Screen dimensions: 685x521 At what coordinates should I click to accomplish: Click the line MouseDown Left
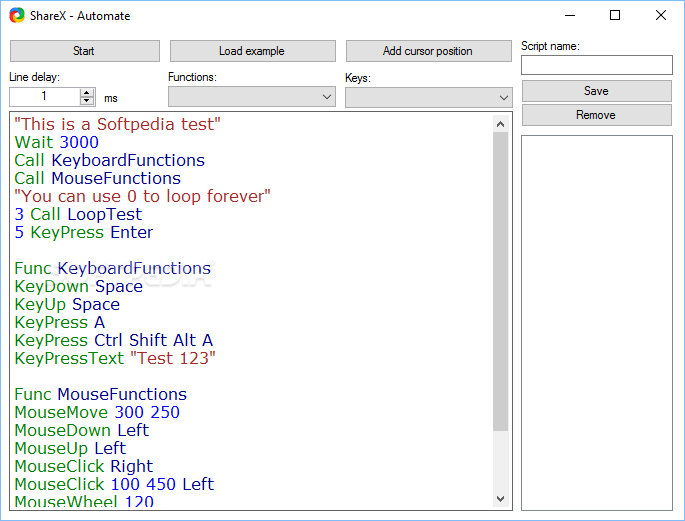tap(82, 430)
